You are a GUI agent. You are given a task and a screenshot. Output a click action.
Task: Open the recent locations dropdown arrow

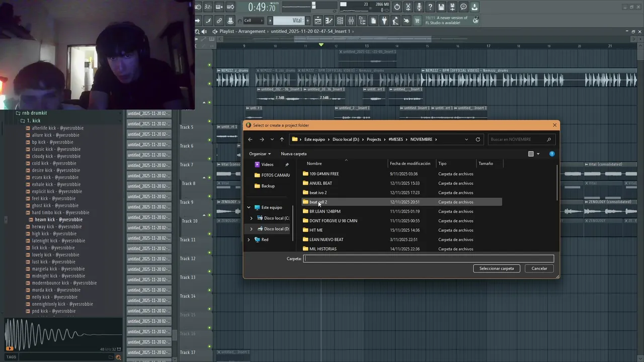tap(272, 139)
